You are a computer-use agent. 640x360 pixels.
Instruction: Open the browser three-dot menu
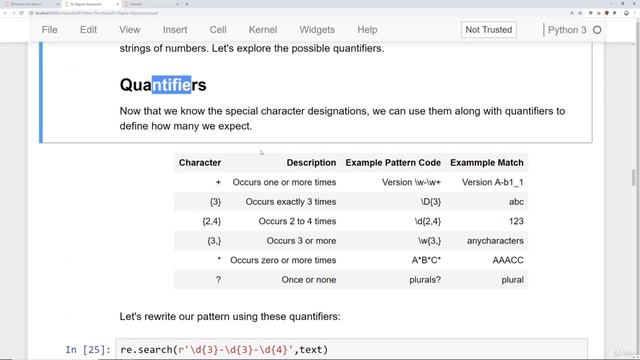click(635, 13)
